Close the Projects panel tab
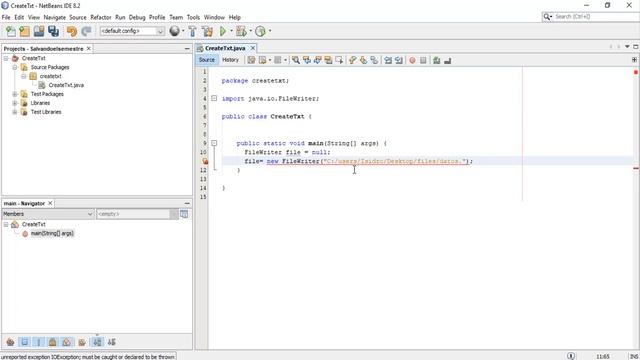 [x=89, y=49]
